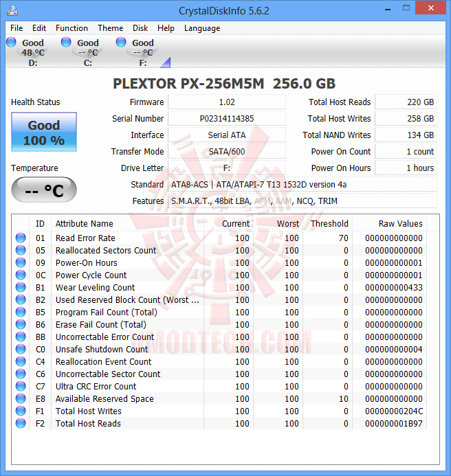Click status orb for Erase Fail Count

tap(21, 324)
